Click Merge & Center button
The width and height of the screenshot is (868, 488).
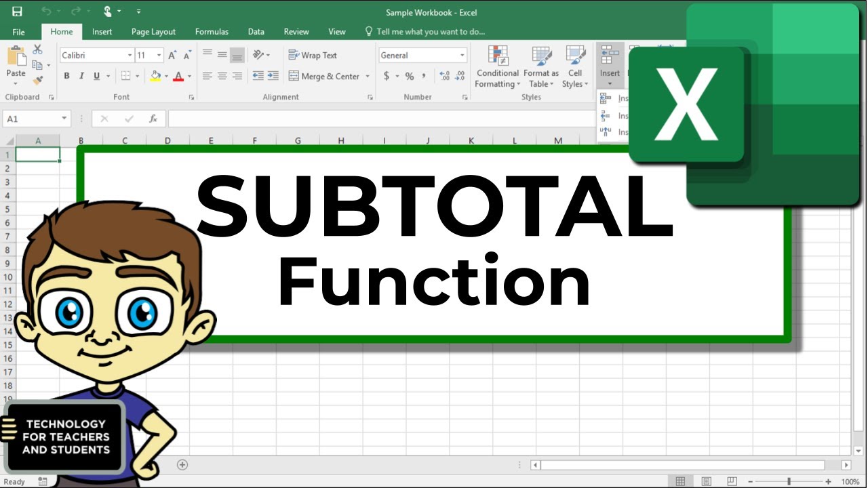pos(324,76)
